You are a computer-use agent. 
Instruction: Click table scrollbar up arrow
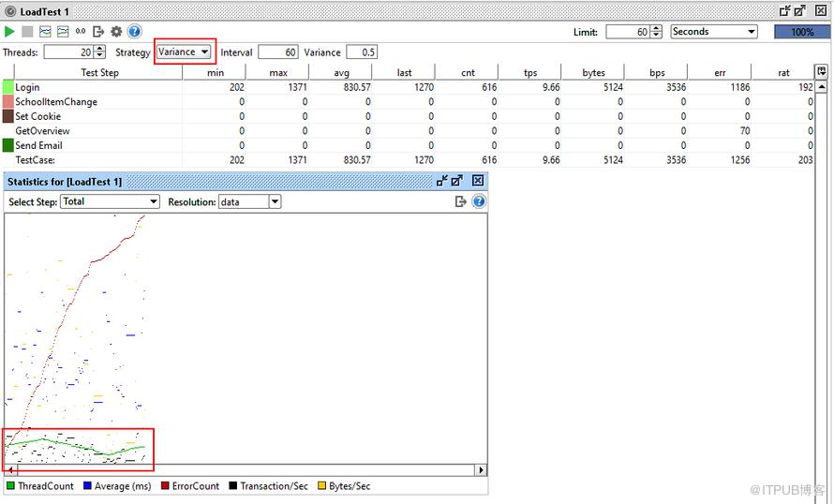(822, 86)
